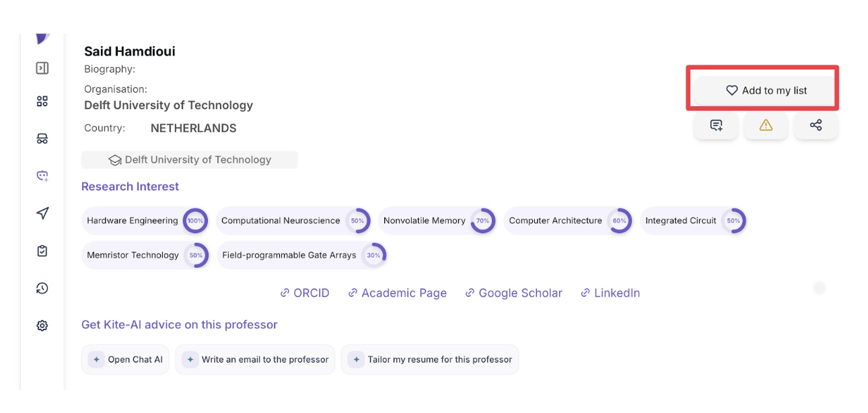Open the history clock sidebar icon
This screenshot has width=868, height=413.
click(x=42, y=288)
